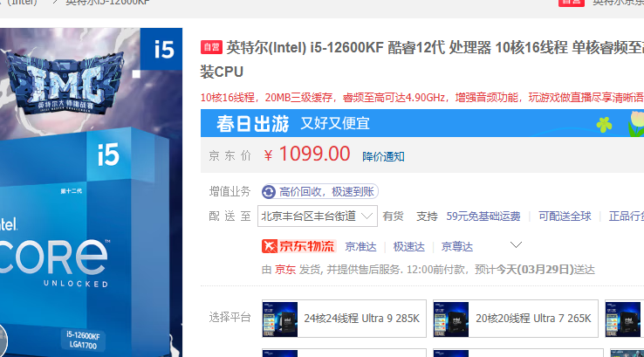Click the 京尊达 delivery option
This screenshot has height=357, width=644.
(457, 246)
